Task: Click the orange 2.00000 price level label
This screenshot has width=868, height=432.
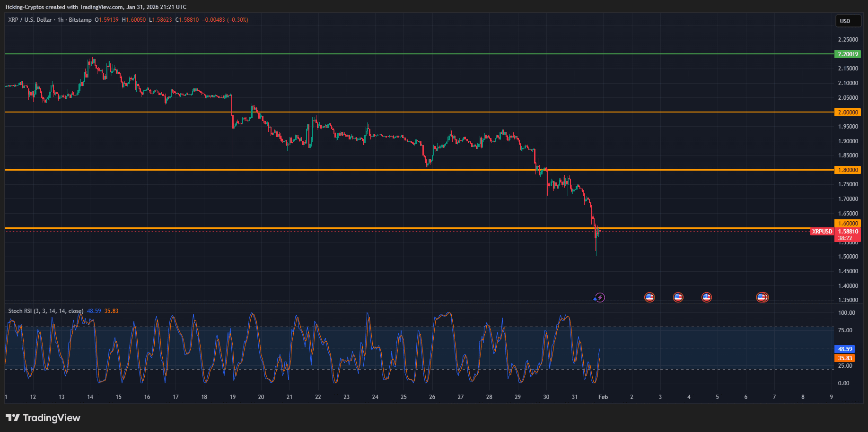Action: pyautogui.click(x=847, y=112)
